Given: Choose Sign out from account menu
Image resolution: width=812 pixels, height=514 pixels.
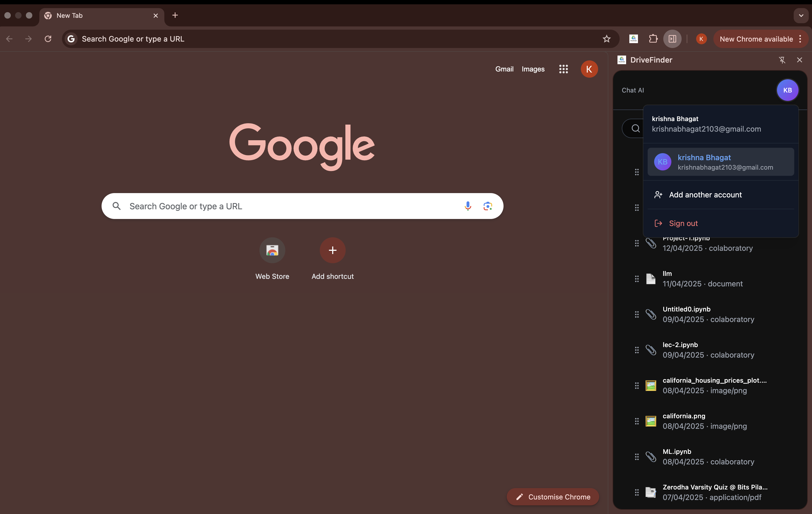Looking at the screenshot, I should (x=683, y=223).
